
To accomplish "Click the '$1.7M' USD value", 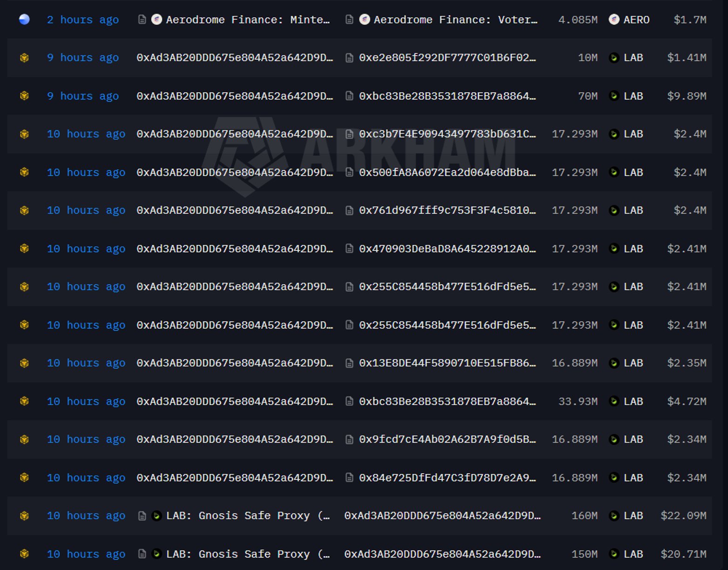I will (x=690, y=20).
